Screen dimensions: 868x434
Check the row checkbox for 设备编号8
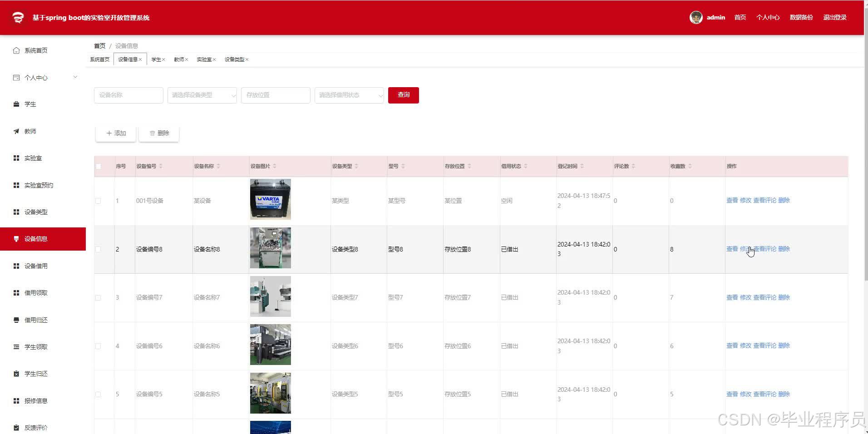98,249
